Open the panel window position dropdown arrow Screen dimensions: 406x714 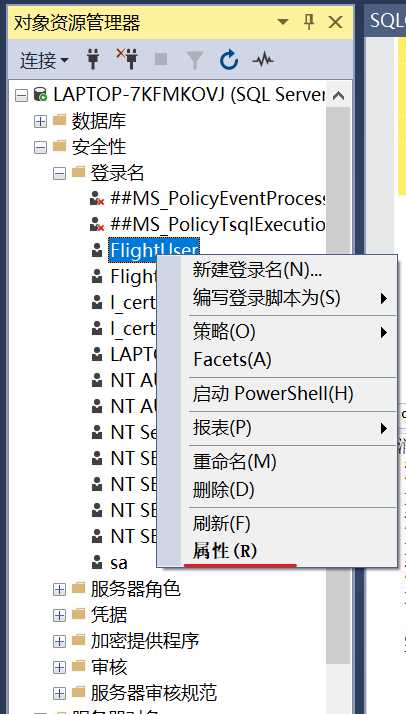[283, 22]
